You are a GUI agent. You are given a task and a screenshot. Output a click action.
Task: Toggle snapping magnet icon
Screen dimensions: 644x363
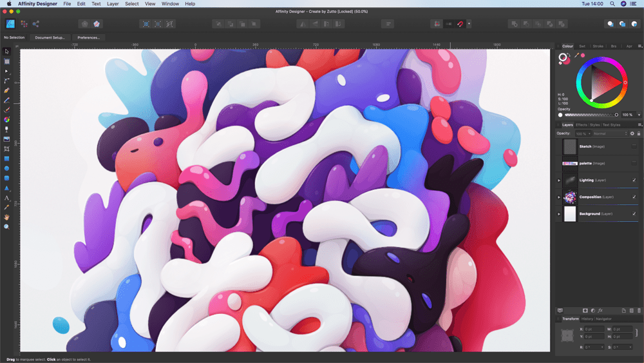pos(460,24)
